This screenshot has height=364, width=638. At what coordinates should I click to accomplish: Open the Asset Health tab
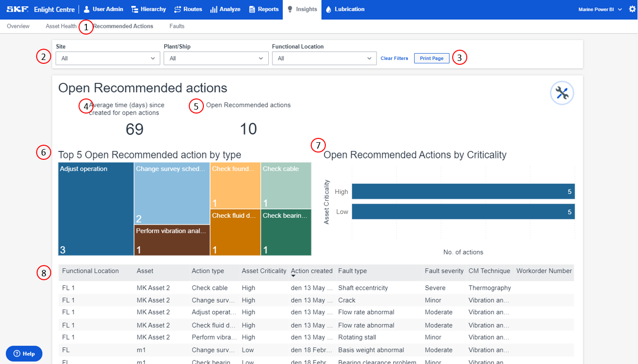[60, 26]
